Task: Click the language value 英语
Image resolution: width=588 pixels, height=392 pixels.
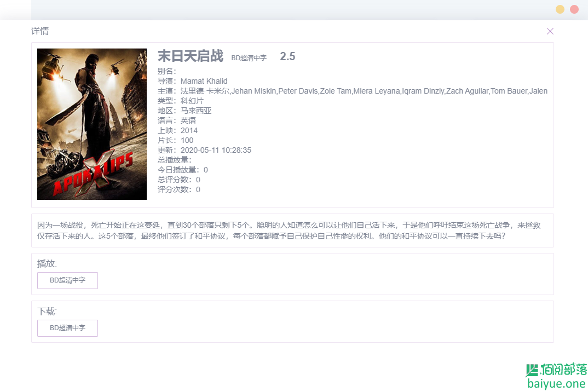Action: click(x=188, y=120)
